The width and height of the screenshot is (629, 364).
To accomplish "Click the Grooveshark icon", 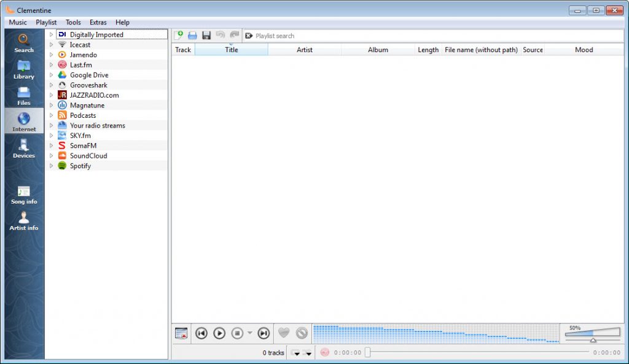I will 62,85.
